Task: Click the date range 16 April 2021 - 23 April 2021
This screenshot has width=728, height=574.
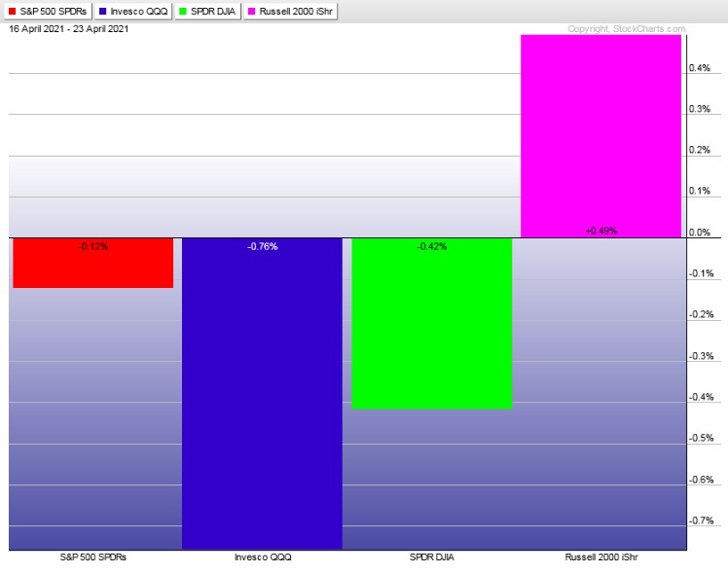Action: coord(69,29)
